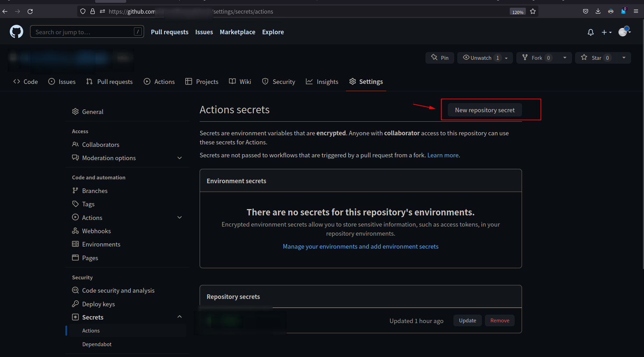Open the plus create-new menu
This screenshot has width=644, height=357.
(x=607, y=32)
